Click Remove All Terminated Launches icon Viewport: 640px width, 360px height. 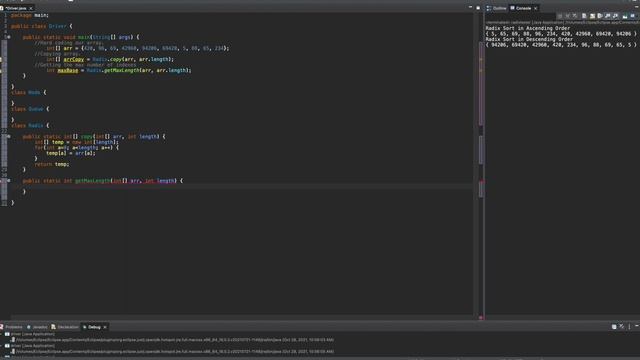point(575,16)
